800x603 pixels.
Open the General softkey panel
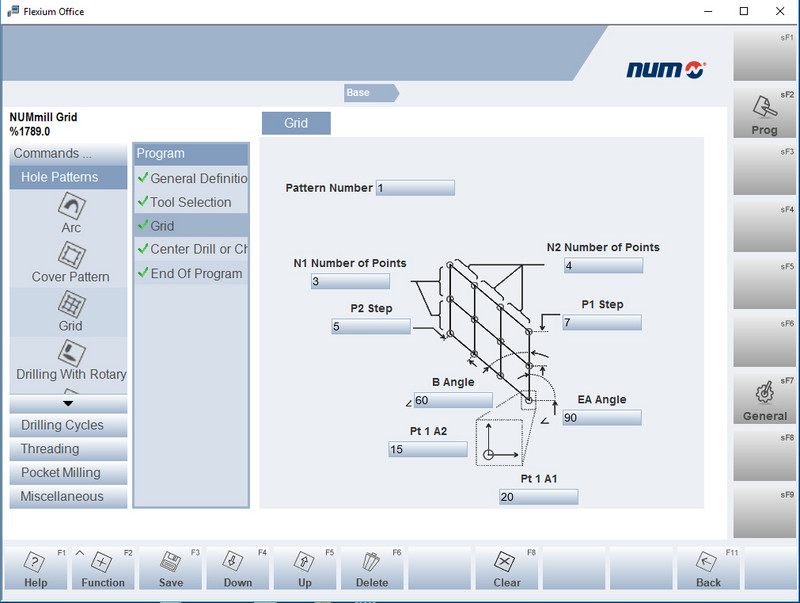coord(764,396)
